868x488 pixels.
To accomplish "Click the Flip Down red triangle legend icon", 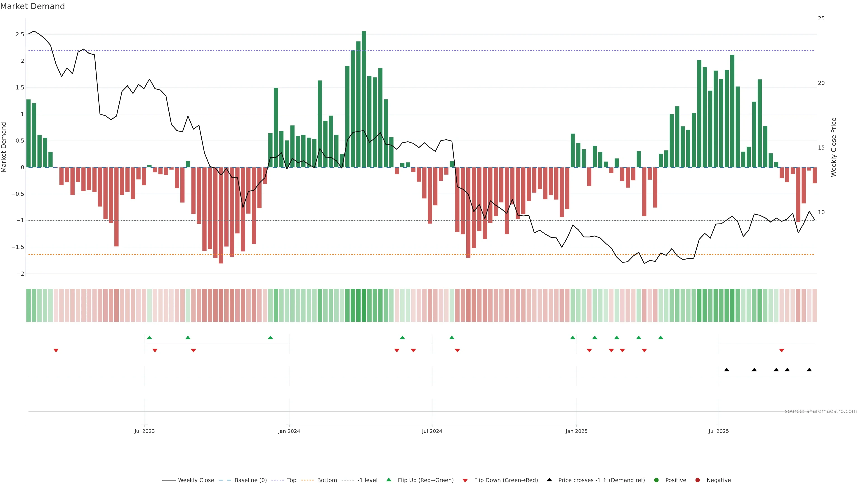I will pyautogui.click(x=465, y=481).
